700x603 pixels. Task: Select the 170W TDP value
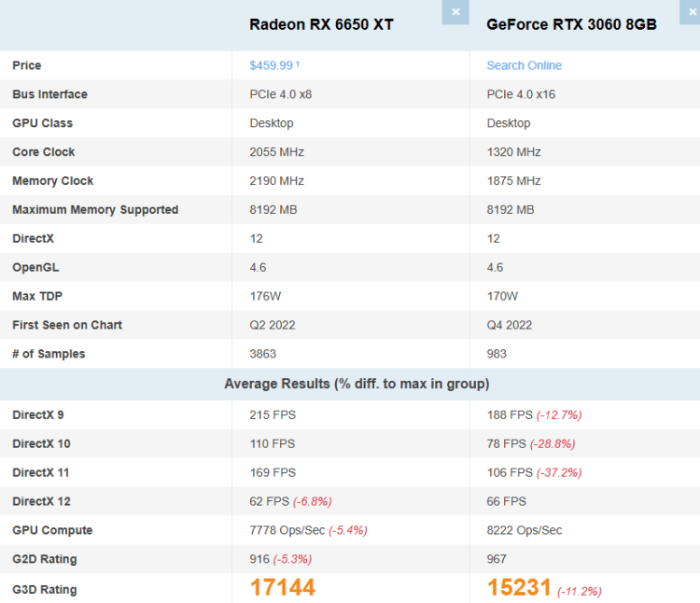point(502,296)
